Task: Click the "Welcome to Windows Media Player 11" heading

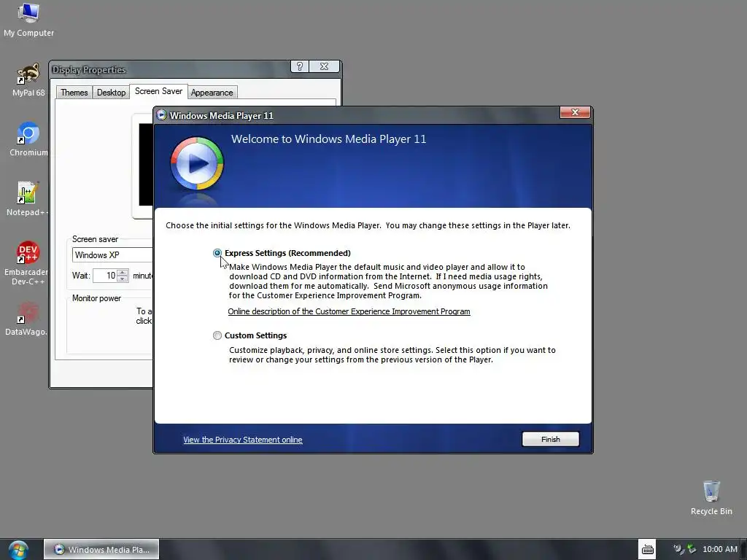Action: point(329,139)
